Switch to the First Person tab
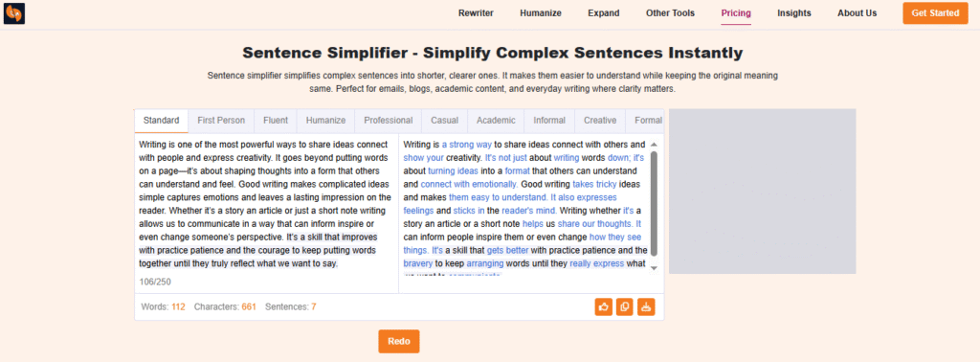 [x=221, y=121]
